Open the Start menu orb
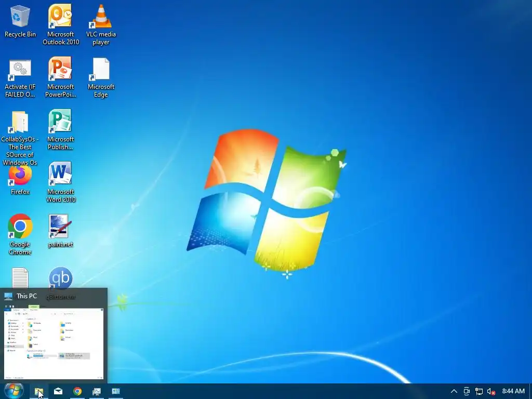 click(14, 391)
